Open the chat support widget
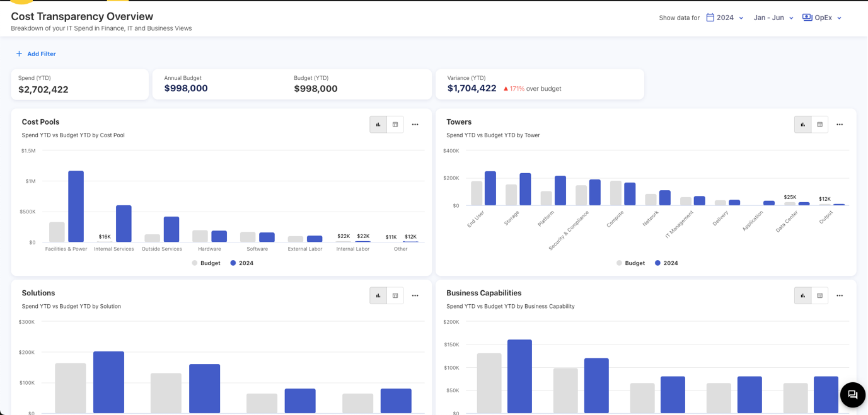 point(852,395)
